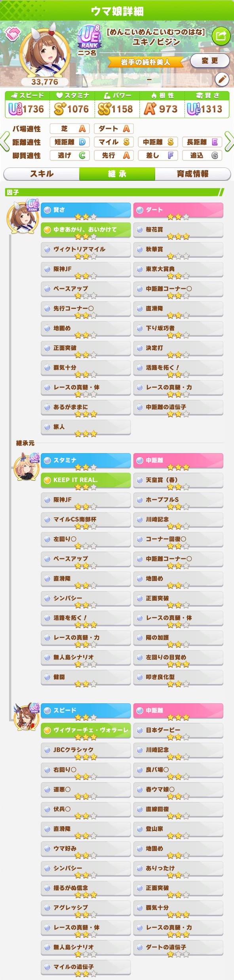Tap the UB3 speed rank icon
This screenshot has height=980, width=234.
pyautogui.click(x=15, y=109)
